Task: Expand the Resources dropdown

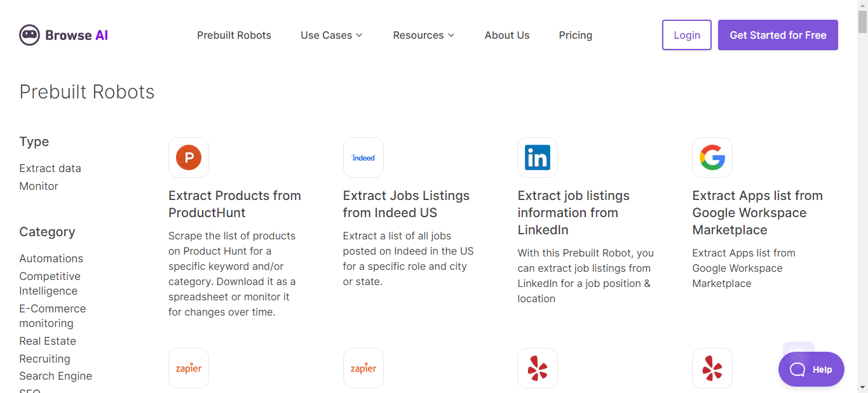Action: [424, 35]
